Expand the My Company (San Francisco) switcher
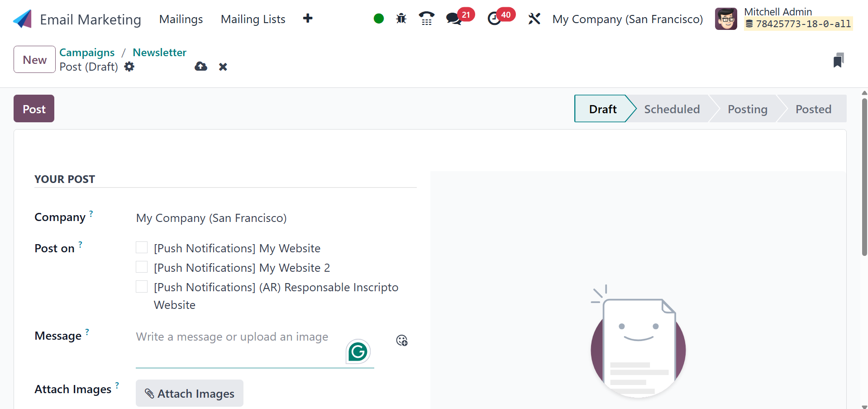 [627, 19]
